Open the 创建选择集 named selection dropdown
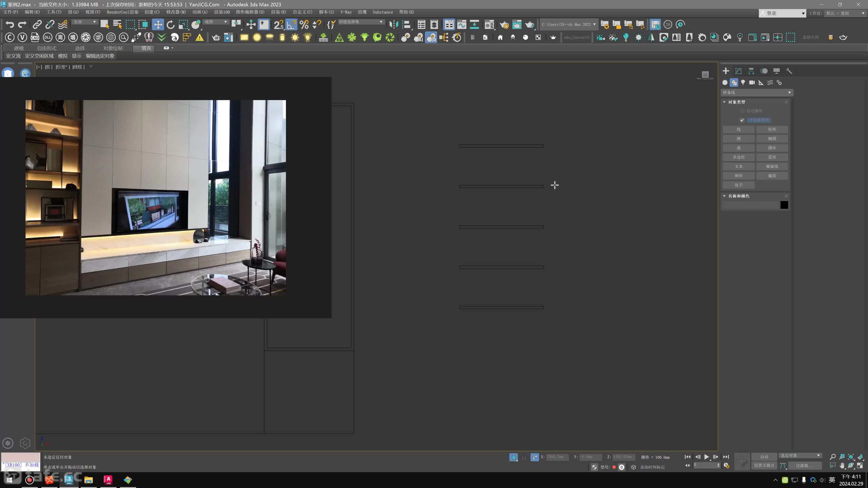 point(361,22)
